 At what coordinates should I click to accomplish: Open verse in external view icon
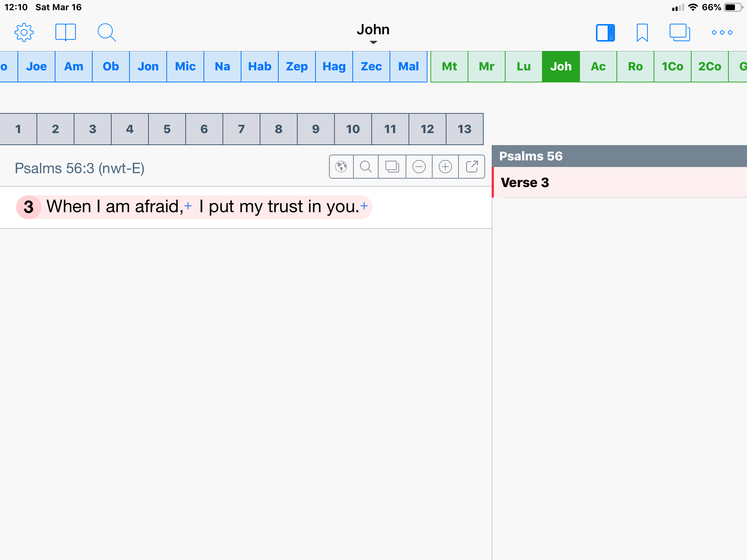[x=472, y=167]
